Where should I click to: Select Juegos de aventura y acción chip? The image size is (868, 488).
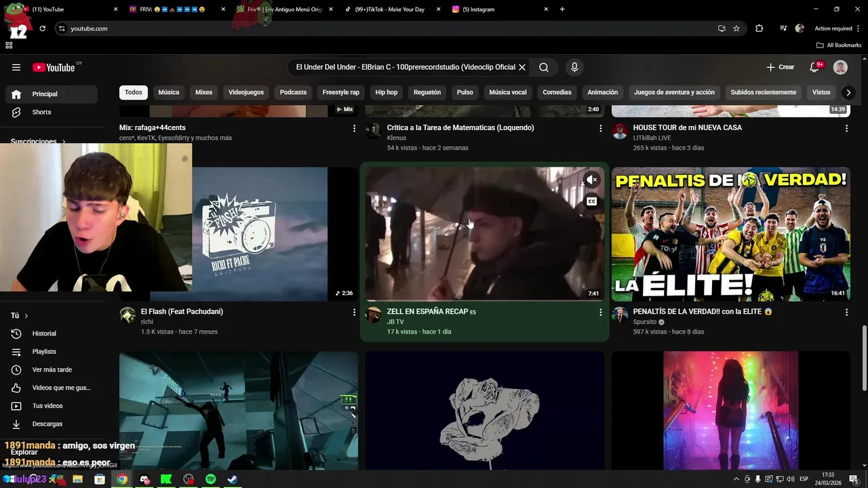674,92
